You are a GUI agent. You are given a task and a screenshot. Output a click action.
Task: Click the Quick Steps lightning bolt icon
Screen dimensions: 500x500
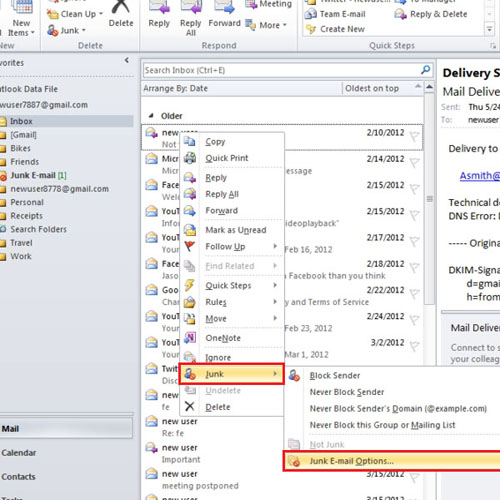190,285
